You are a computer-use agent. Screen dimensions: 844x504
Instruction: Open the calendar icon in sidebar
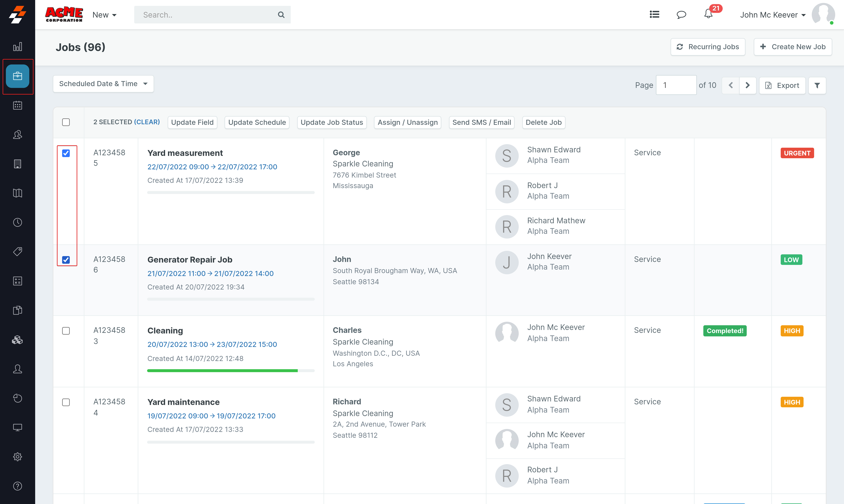[17, 105]
